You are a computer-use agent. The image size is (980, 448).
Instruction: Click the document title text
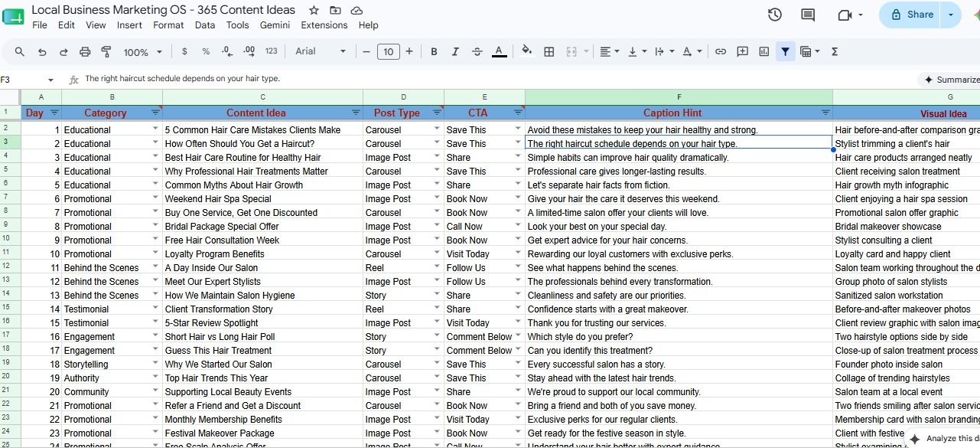(163, 10)
